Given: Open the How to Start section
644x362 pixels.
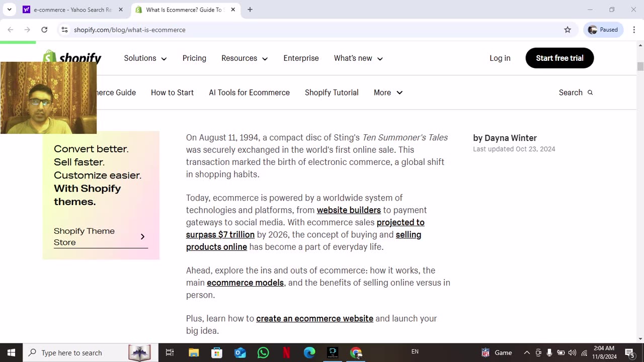Looking at the screenshot, I should tap(172, 93).
